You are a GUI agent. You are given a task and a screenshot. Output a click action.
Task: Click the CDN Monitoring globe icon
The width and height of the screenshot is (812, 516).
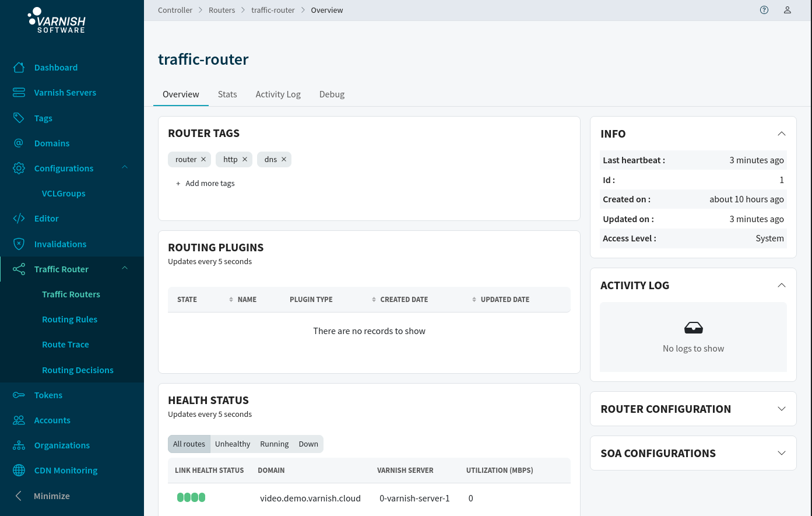coord(19,471)
